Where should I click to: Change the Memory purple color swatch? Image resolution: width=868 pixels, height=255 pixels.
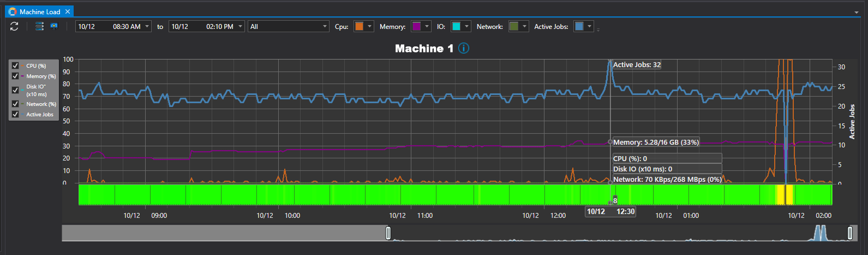[417, 26]
